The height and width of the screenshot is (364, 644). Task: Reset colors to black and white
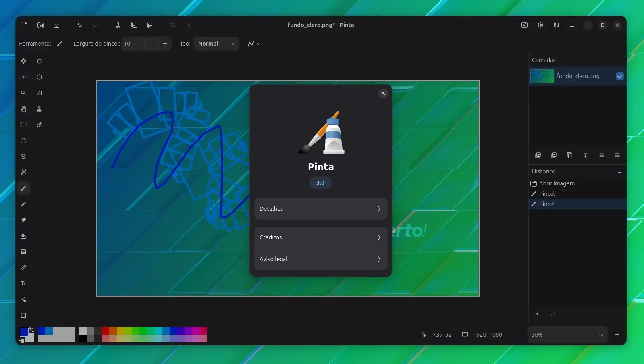click(22, 339)
